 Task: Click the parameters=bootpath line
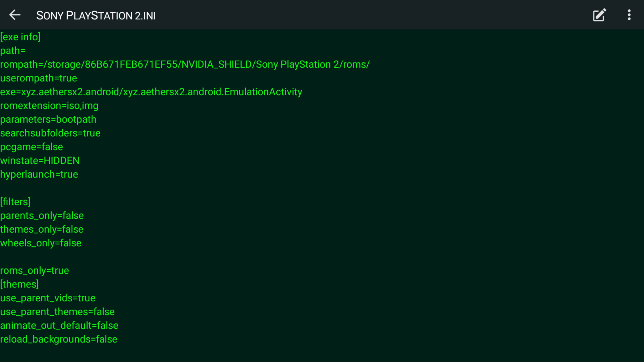tap(48, 119)
